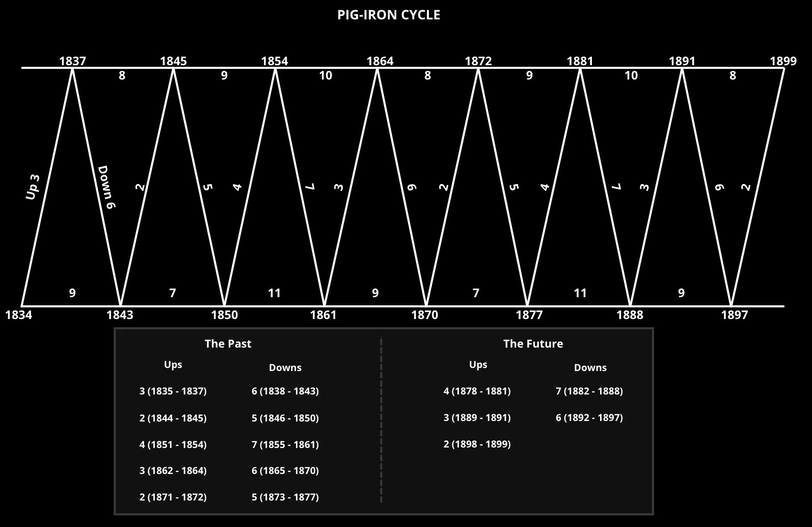Click the 'Down 6' line label
The height and width of the screenshot is (527, 812).
point(106,187)
